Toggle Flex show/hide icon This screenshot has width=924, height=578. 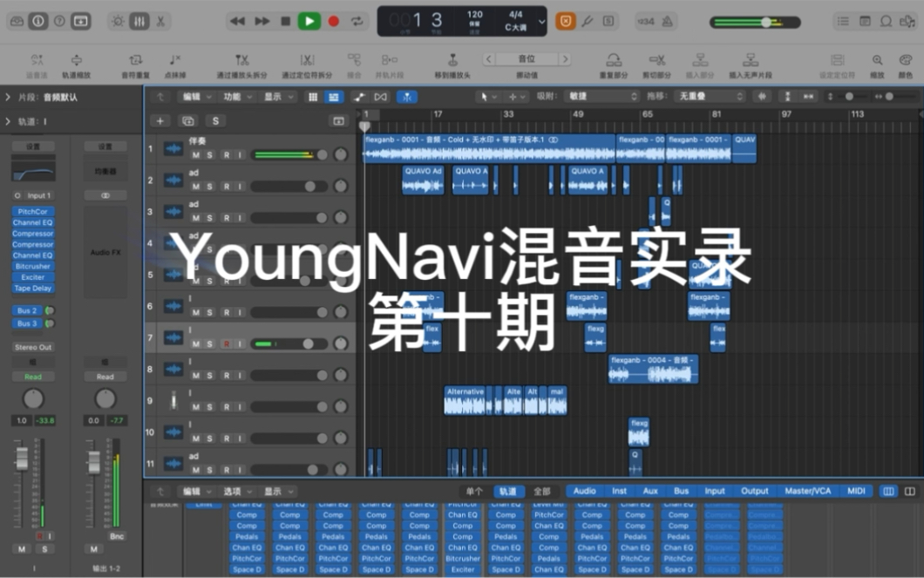coord(381,97)
